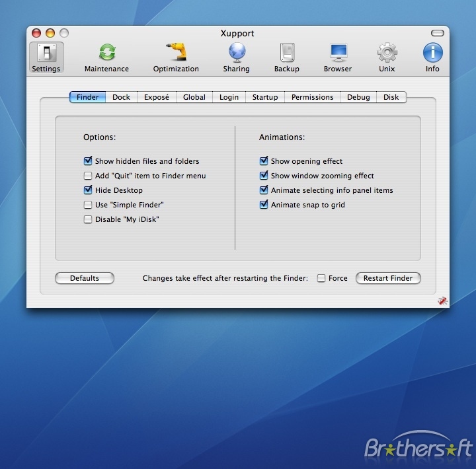Open the Unix gear icon

tap(387, 52)
